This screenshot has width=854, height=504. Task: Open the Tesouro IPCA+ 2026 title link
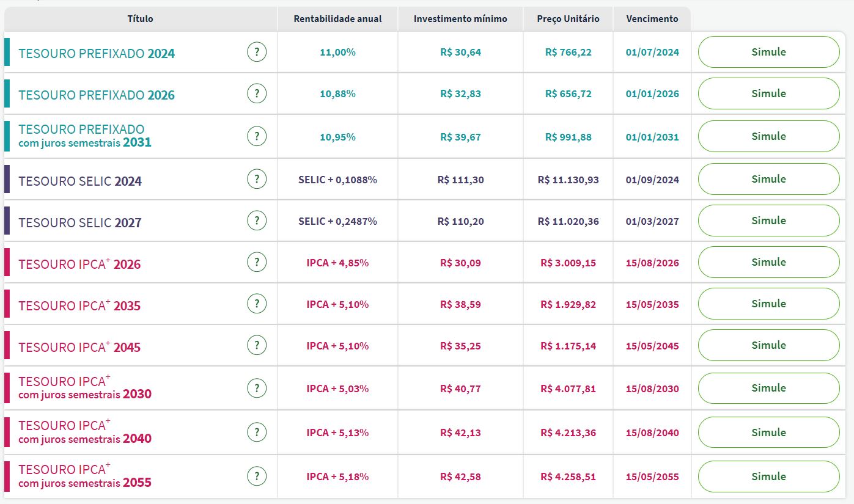pos(79,264)
